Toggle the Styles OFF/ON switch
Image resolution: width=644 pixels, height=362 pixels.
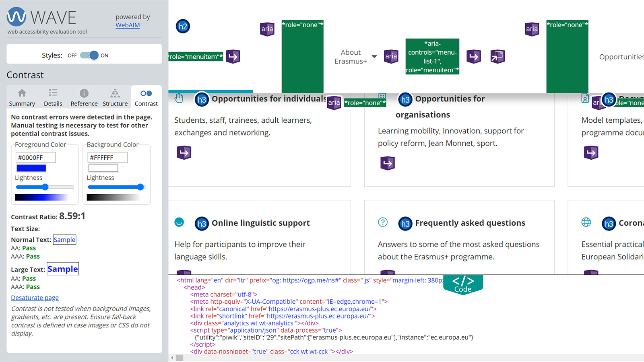click(89, 56)
